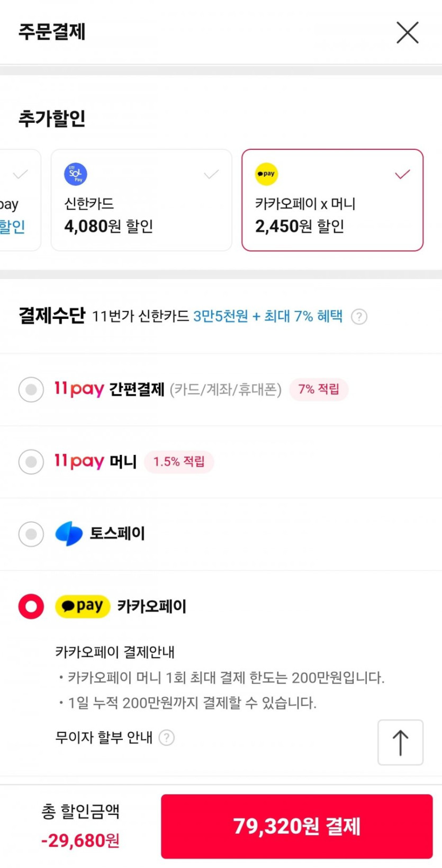Open interest-free installment help icon
The height and width of the screenshot is (868, 442).
[167, 738]
